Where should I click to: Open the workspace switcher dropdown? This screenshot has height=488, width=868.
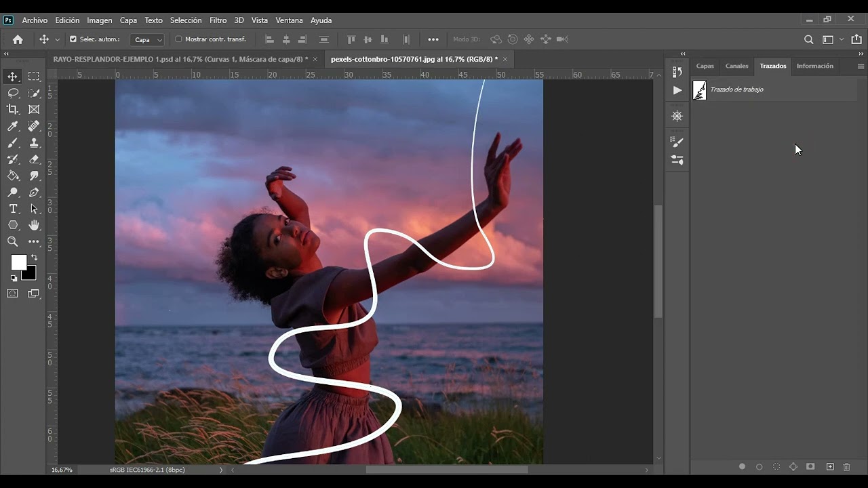pos(831,39)
